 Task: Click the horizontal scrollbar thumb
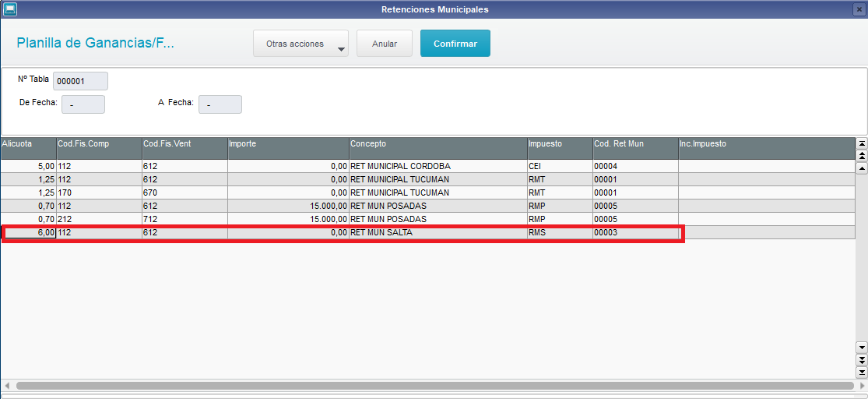[x=435, y=385]
